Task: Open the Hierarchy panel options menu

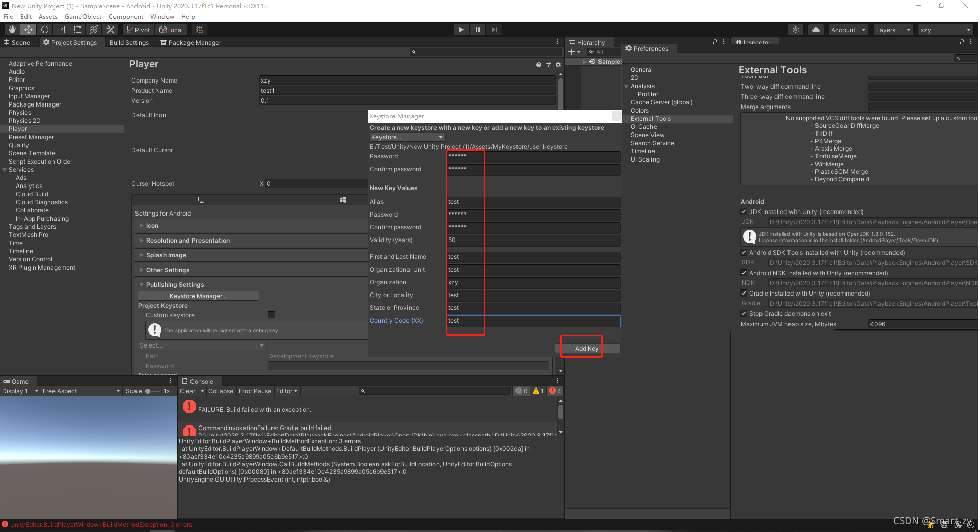Action: 724,42
